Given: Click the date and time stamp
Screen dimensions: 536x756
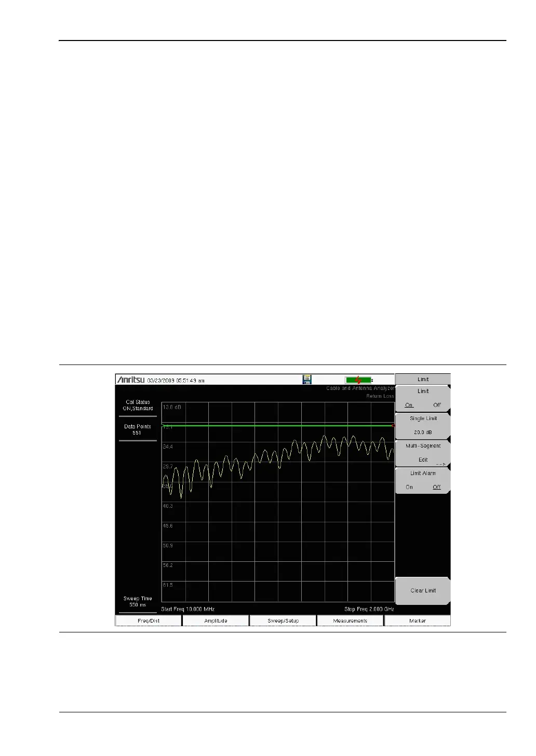Looking at the screenshot, I should click(x=176, y=381).
